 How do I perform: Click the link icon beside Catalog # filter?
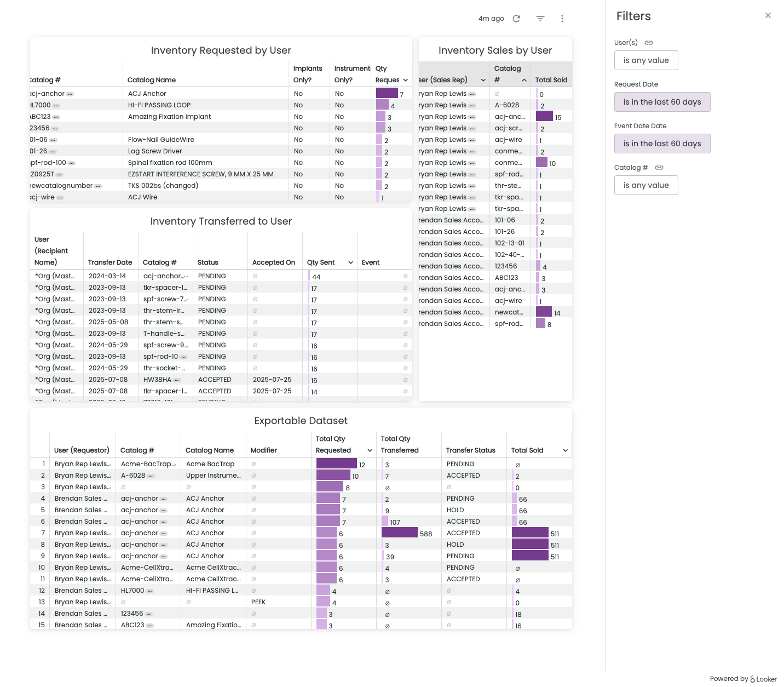(x=659, y=168)
